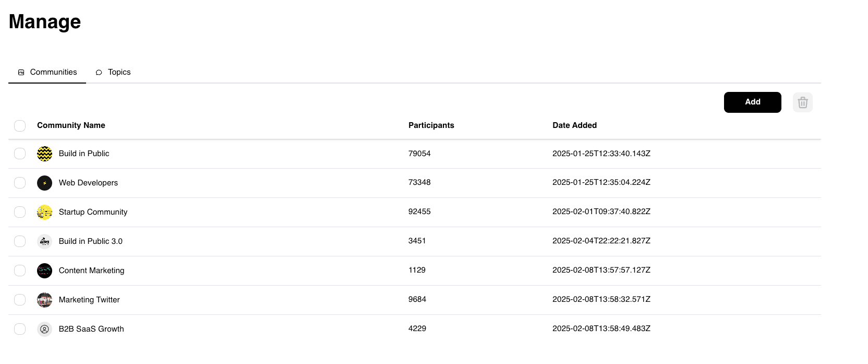Click participants value 79054
This screenshot has width=868, height=364.
419,154
